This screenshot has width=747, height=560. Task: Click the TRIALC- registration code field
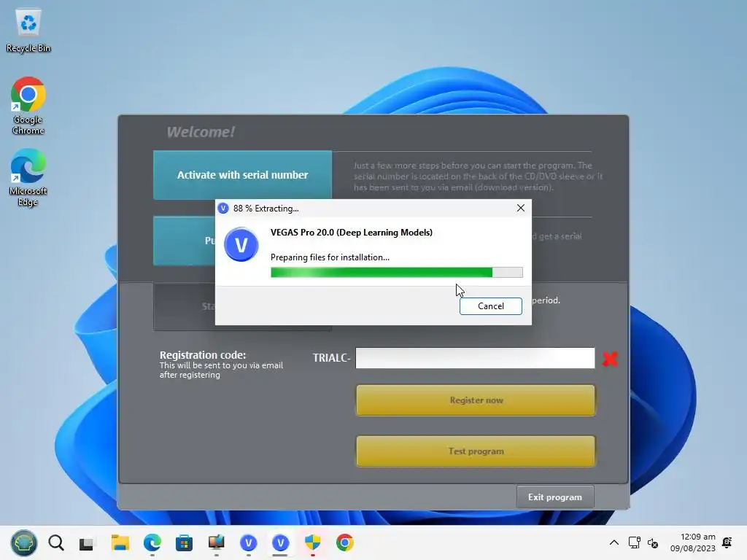click(475, 358)
